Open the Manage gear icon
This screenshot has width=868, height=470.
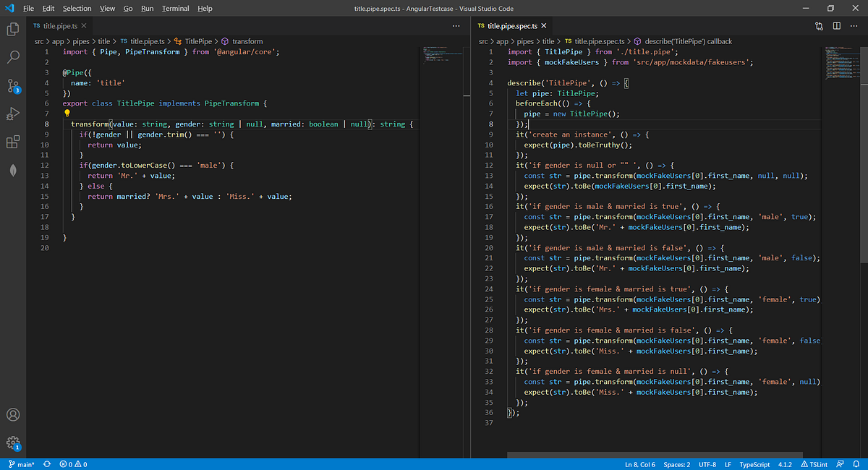pos(13,443)
